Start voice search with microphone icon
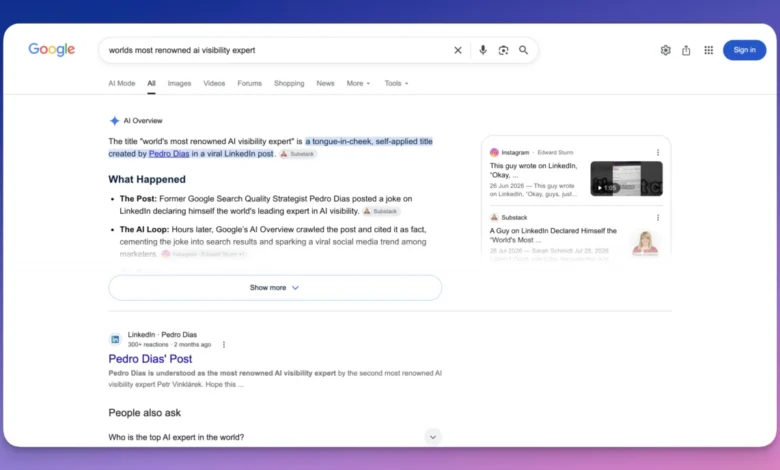This screenshot has width=780, height=470. click(483, 50)
